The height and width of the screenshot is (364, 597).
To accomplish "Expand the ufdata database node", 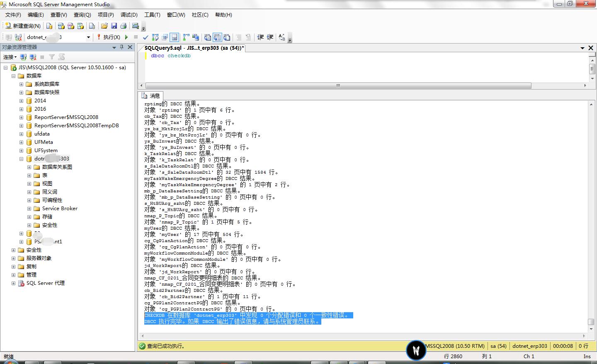I will click(x=21, y=134).
